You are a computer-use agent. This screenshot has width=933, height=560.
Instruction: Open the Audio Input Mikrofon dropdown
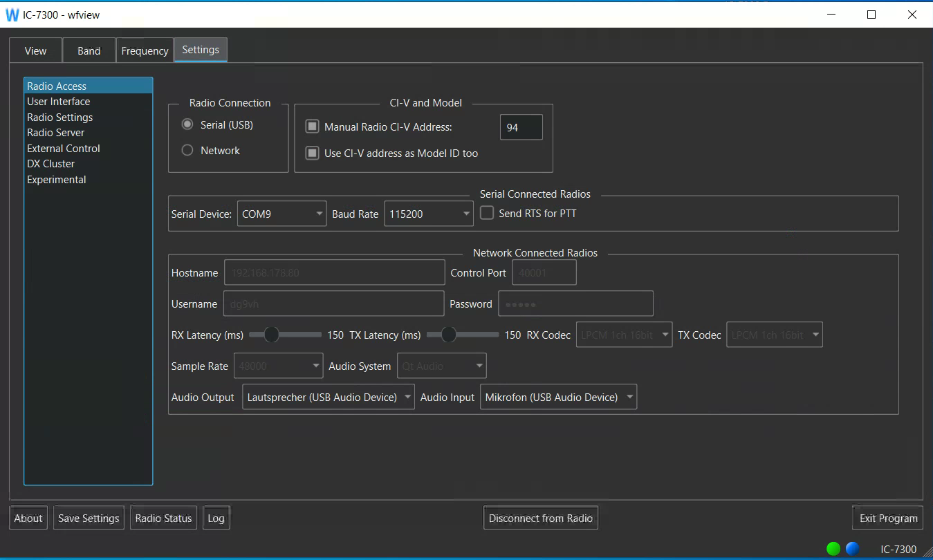pos(558,398)
